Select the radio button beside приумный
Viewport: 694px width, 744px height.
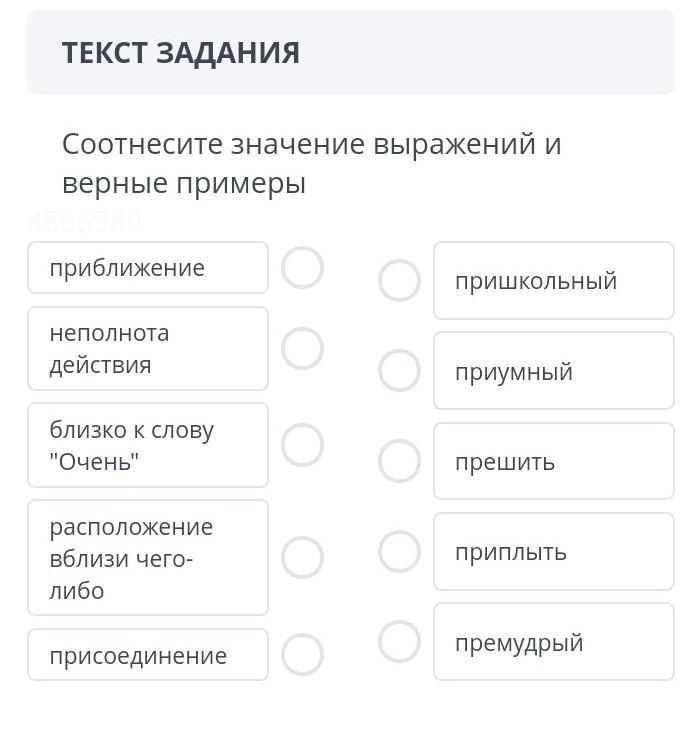(x=399, y=371)
